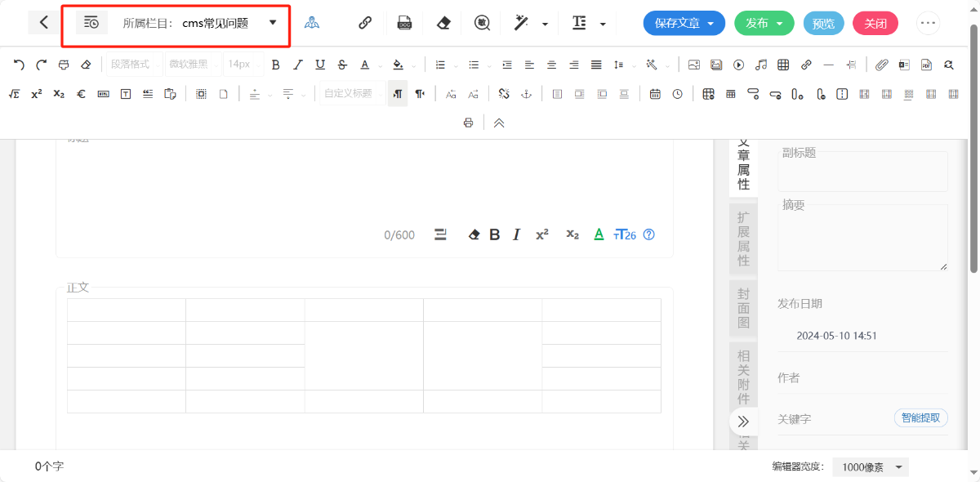Switch to the 封面图 side tab

click(x=743, y=307)
